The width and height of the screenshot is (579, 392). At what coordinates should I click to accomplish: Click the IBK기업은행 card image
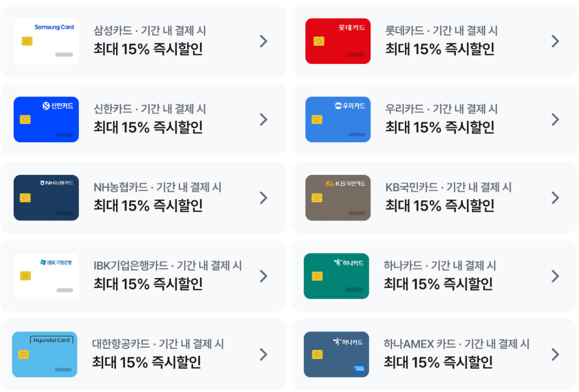click(x=46, y=276)
